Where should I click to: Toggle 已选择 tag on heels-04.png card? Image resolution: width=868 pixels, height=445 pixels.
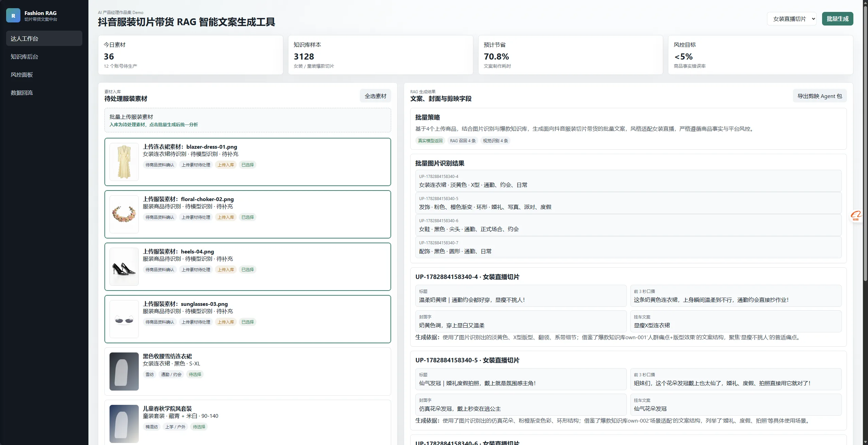click(x=248, y=269)
